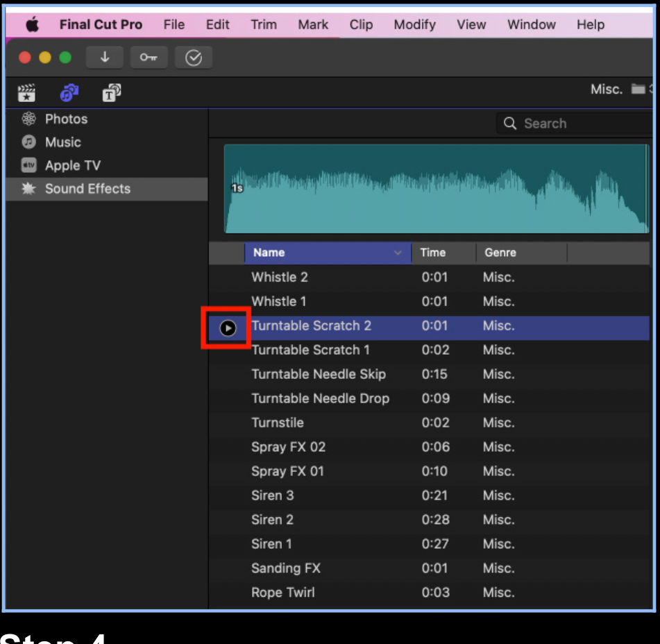Select the Siren 1 sound effect

pyautogui.click(x=430, y=544)
